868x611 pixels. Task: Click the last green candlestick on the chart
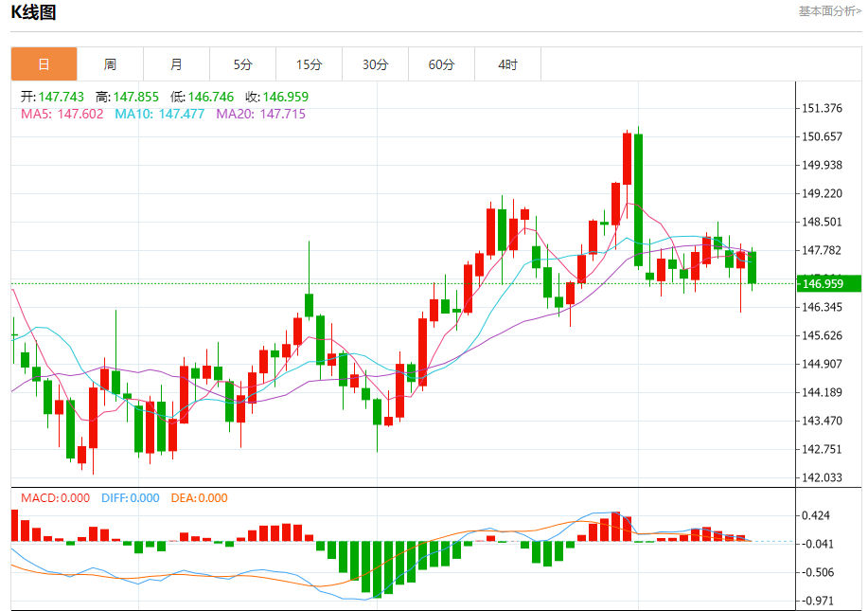[x=752, y=267]
